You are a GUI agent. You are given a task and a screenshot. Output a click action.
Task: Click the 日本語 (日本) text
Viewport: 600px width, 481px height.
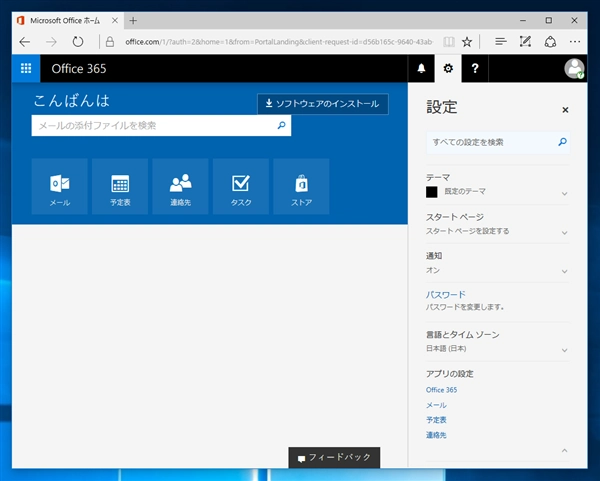pos(446,349)
